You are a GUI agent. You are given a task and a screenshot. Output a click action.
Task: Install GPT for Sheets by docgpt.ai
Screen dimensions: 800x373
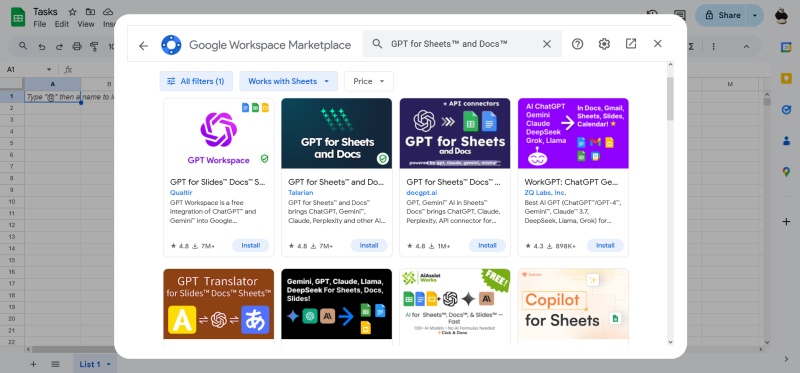[x=487, y=245]
